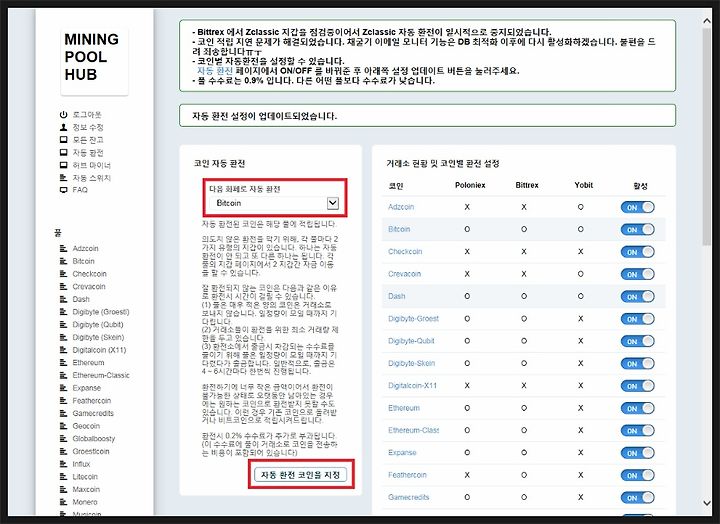This screenshot has width=720, height=524.
Task: Click the pool icon beside Digitalcoin (X11)
Action: 63,350
